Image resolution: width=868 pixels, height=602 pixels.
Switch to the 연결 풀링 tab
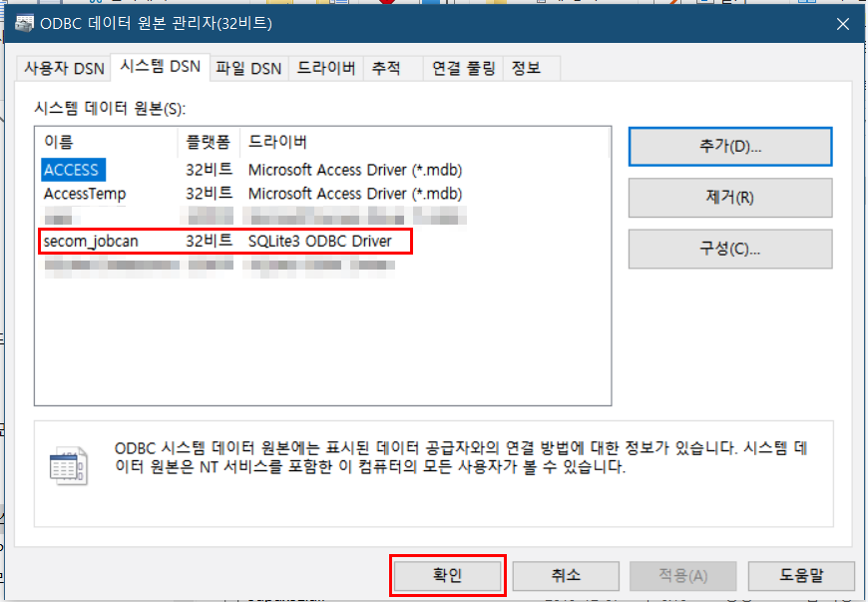[x=462, y=68]
